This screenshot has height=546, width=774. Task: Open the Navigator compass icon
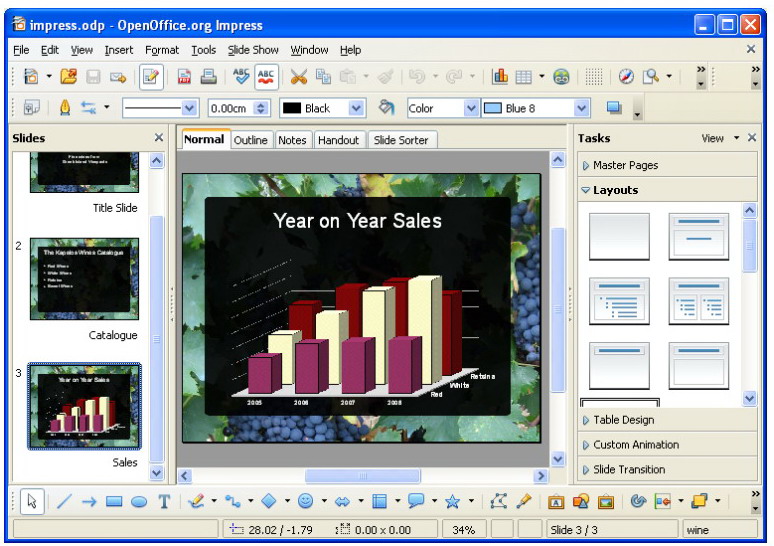click(626, 77)
